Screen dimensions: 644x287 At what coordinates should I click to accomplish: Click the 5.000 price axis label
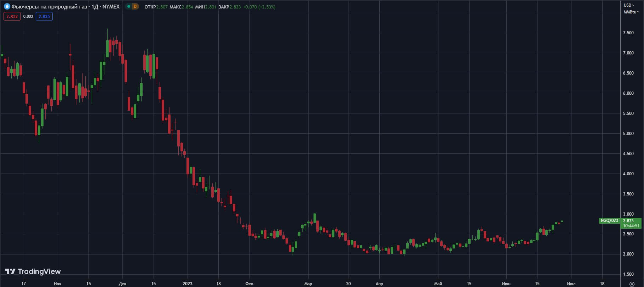pos(628,134)
